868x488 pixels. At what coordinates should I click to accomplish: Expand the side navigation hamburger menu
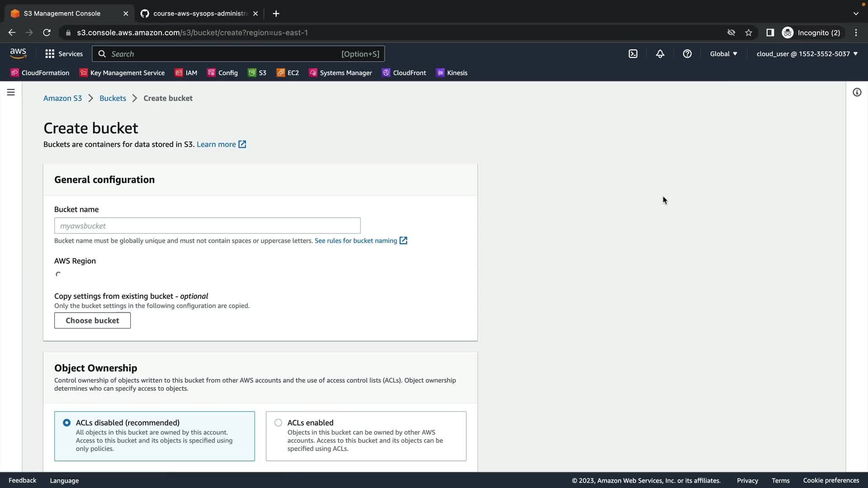(11, 92)
